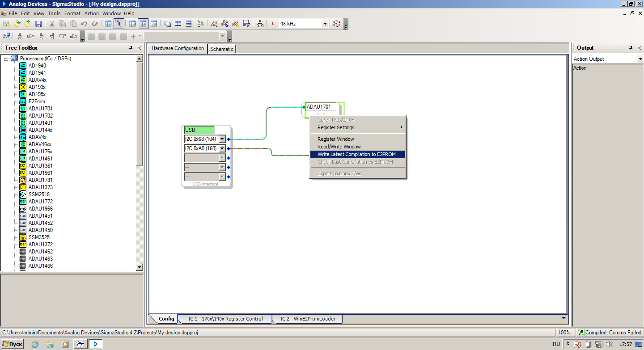The image size is (644, 350).
Task: Click the ADAU1966 DAC icon in the tree
Action: pos(23,209)
